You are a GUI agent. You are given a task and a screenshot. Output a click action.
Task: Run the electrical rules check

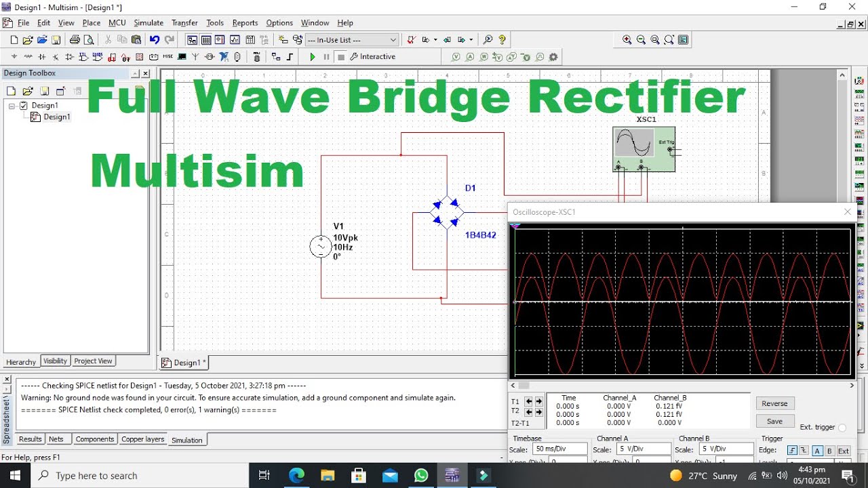point(411,40)
